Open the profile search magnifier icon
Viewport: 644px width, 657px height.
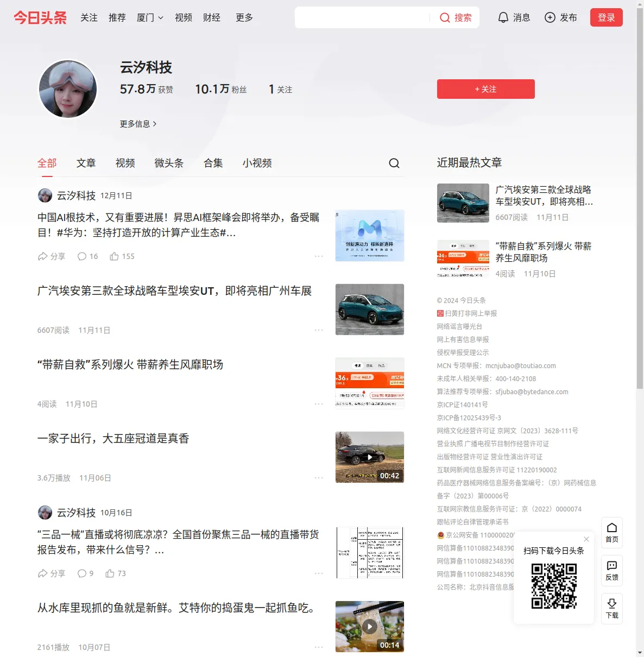tap(394, 163)
